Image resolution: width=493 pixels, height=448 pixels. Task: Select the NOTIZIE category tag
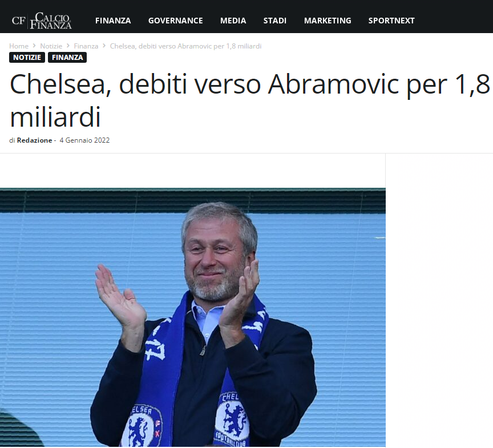click(27, 58)
